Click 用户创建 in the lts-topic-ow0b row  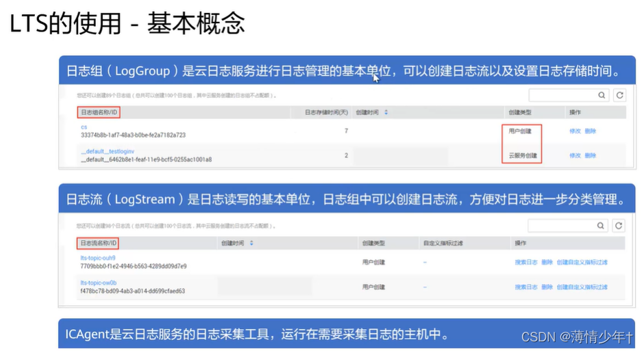(373, 287)
